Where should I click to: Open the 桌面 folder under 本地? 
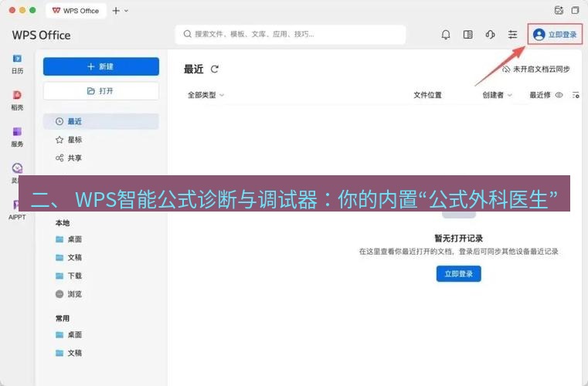coord(69,239)
